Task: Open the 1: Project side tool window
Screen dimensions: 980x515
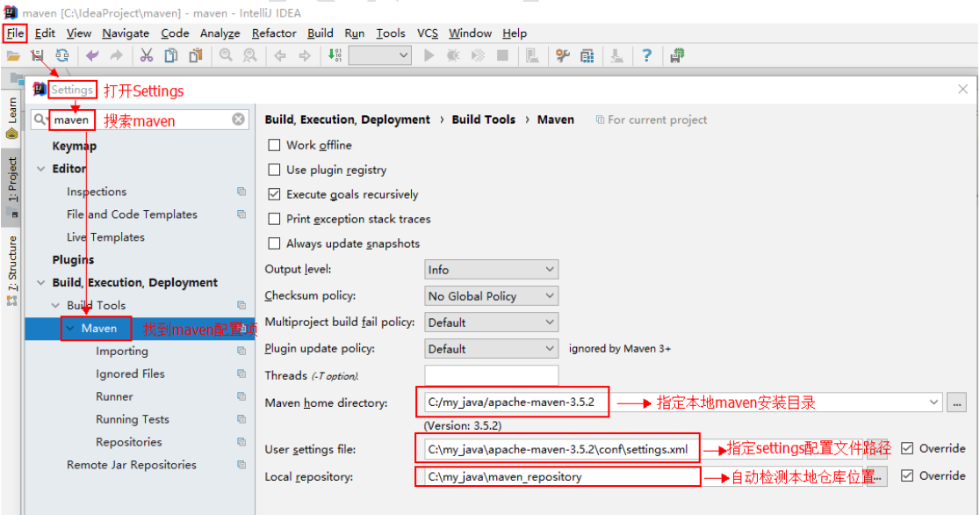Action: (x=12, y=186)
